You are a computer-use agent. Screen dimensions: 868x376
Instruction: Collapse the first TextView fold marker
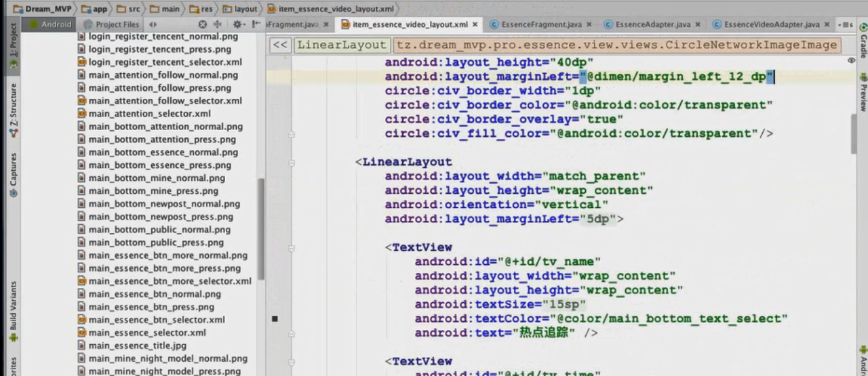(x=292, y=247)
